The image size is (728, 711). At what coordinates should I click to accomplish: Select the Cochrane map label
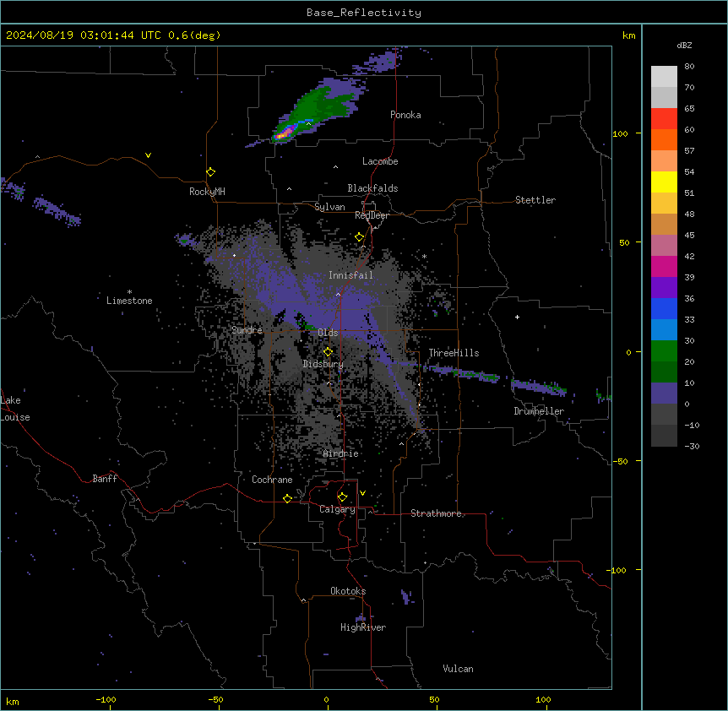coord(272,480)
